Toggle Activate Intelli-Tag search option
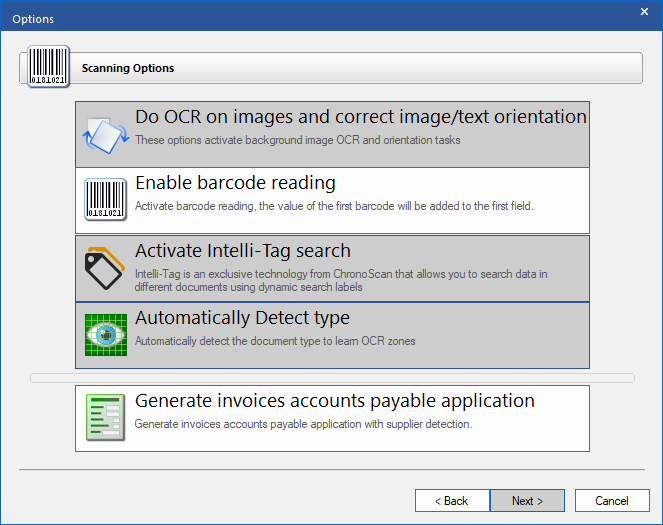 coord(332,268)
